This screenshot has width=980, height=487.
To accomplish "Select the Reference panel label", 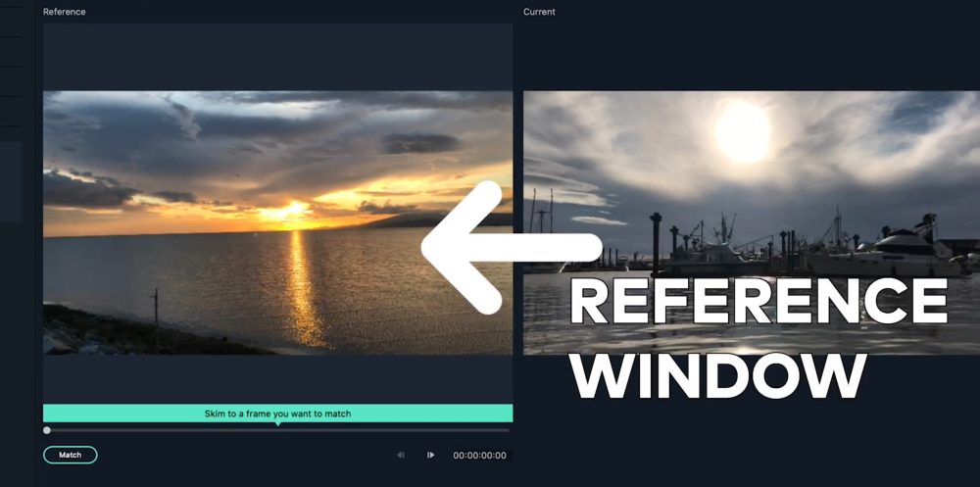I will point(65,12).
